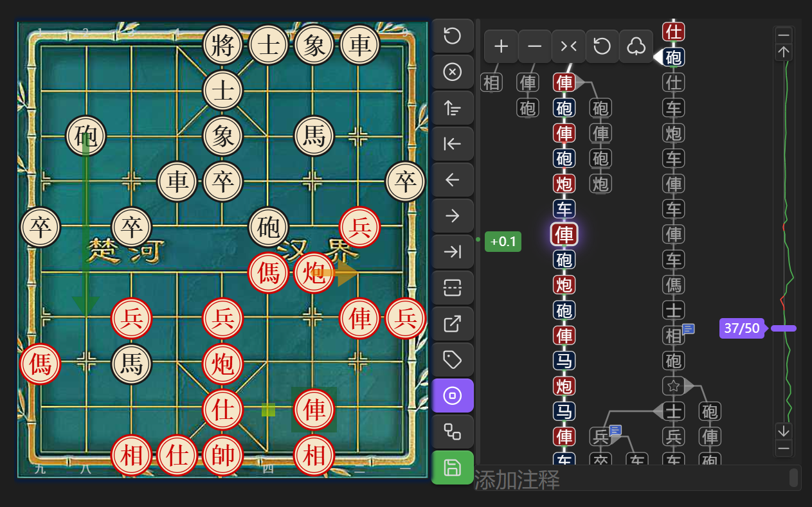Click the minus button at the graph's bottom

783,448
